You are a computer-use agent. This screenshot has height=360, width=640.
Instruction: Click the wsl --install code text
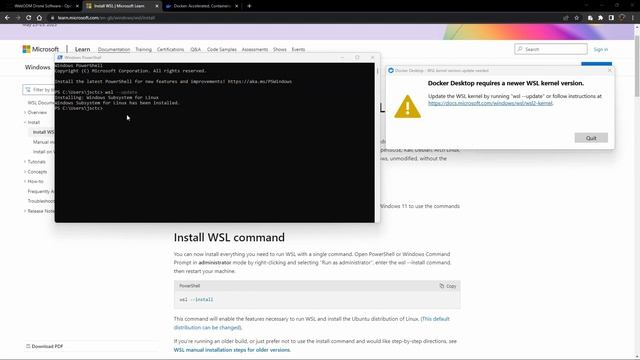(196, 300)
